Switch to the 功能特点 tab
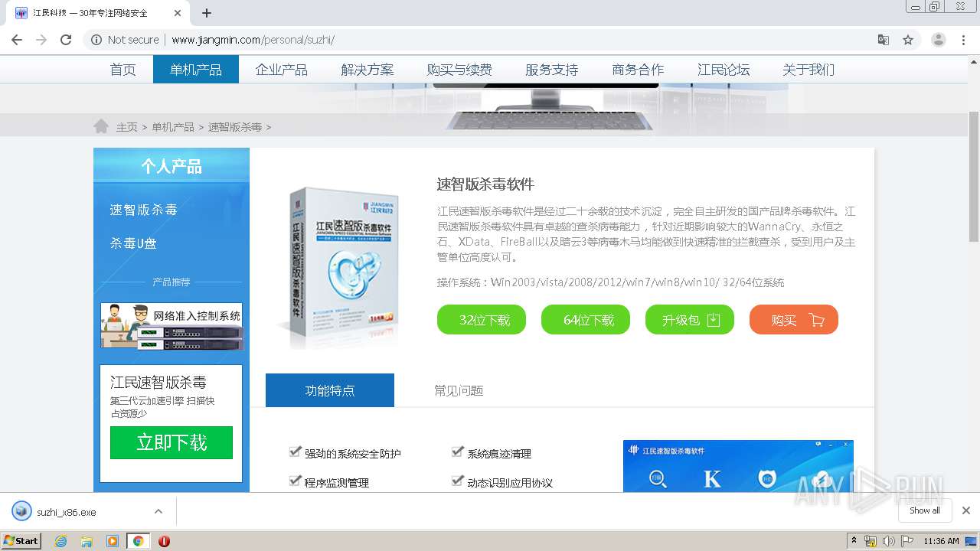Screen dimensions: 980x551 [330, 390]
